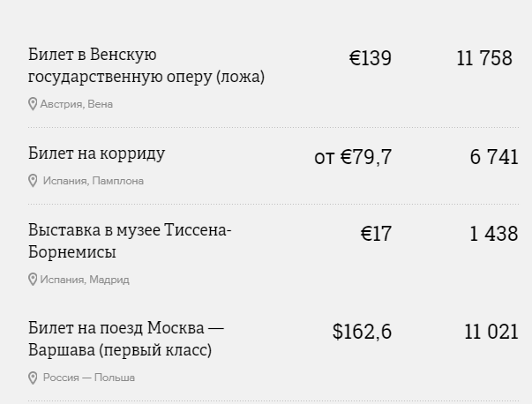
Task: Select the от €79,7 price
Action: coord(353,157)
